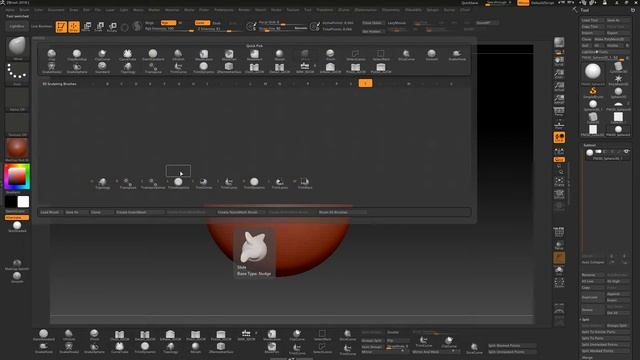
Task: Select the SimpleBrush tool thumbnail
Action: (593, 93)
